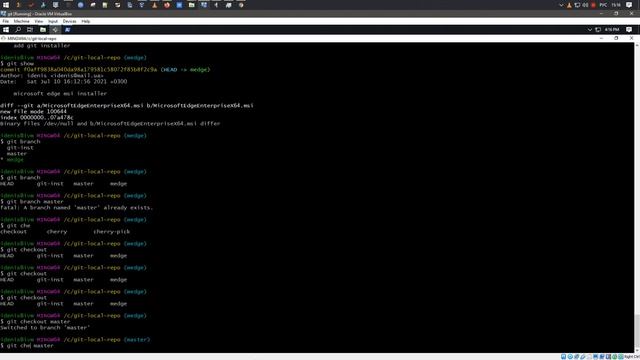Click the current prompt input line

pyautogui.click(x=27, y=346)
